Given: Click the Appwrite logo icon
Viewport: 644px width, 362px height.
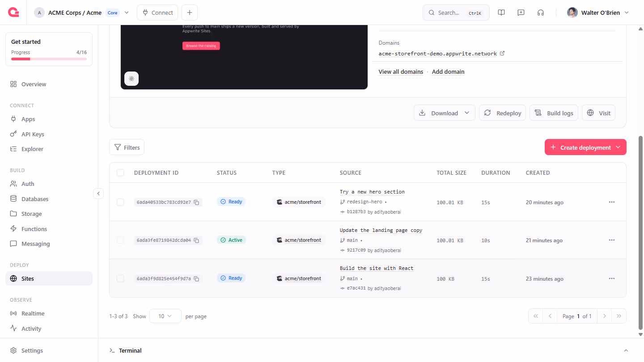Looking at the screenshot, I should point(13,13).
